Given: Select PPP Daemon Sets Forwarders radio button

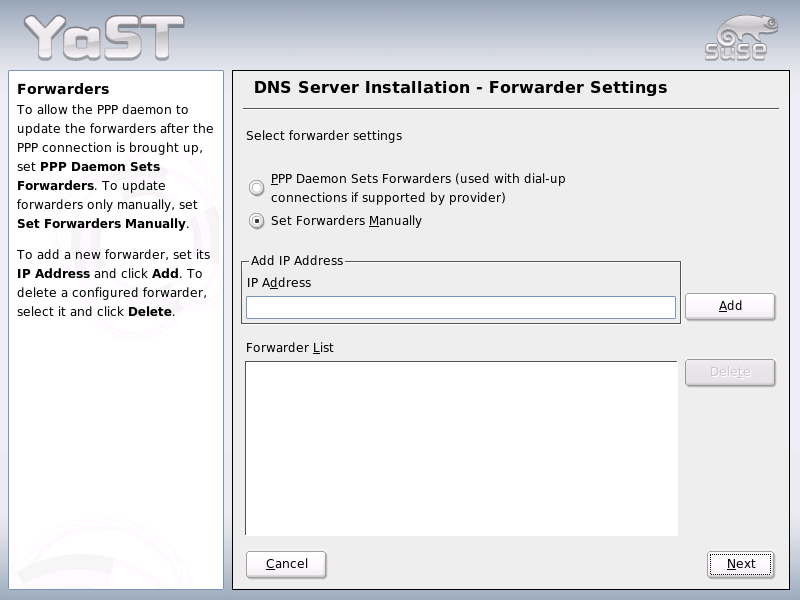Looking at the screenshot, I should pyautogui.click(x=257, y=188).
